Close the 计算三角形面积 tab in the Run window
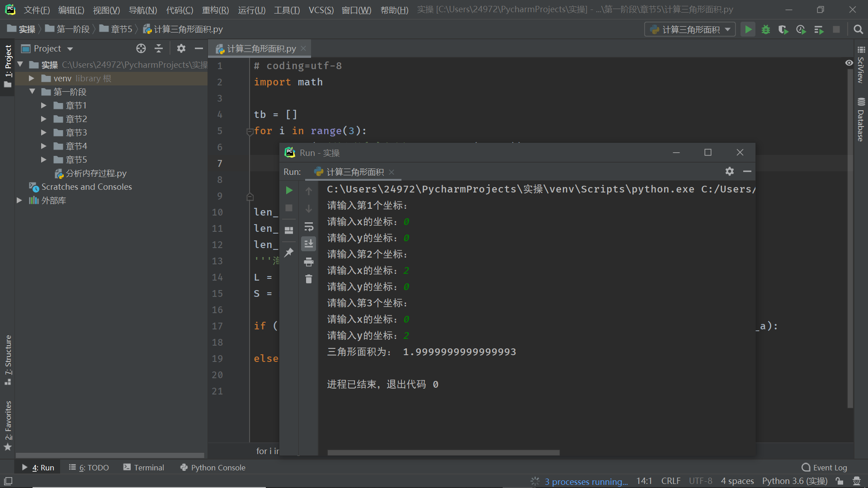Viewport: 868px width, 488px height. [392, 172]
